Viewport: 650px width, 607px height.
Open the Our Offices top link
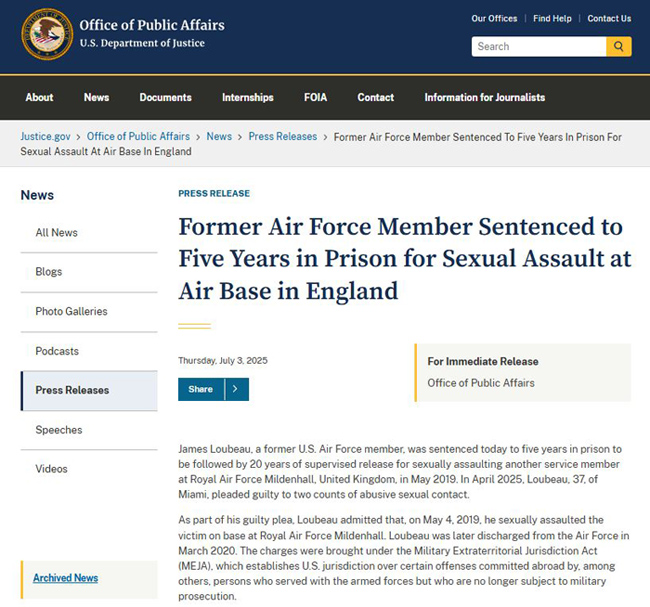(x=494, y=19)
